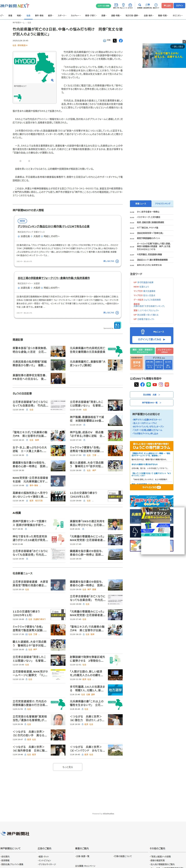Expand the 経済 navigation menu
This screenshot has width=186, height=868.
(x=51, y=15)
